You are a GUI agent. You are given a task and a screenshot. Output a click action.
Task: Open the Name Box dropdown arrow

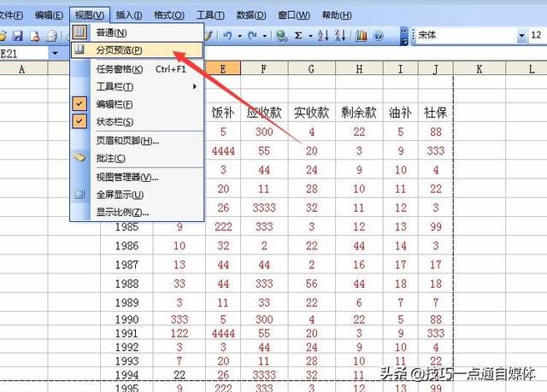[x=55, y=53]
